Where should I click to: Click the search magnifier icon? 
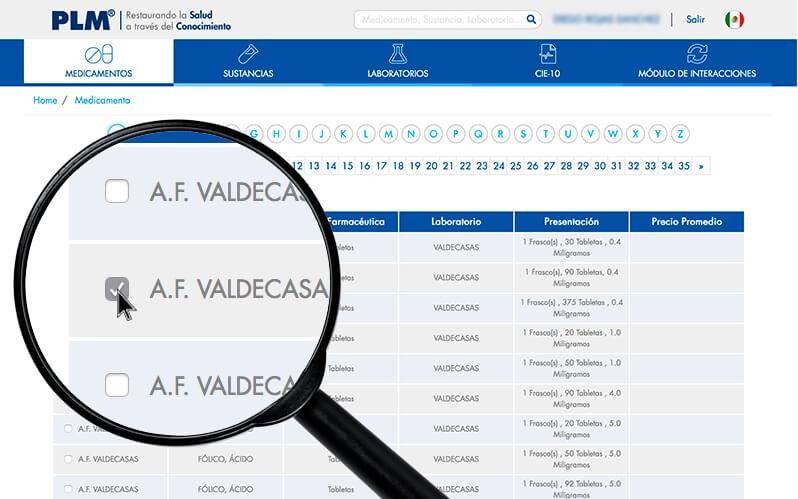click(532, 19)
